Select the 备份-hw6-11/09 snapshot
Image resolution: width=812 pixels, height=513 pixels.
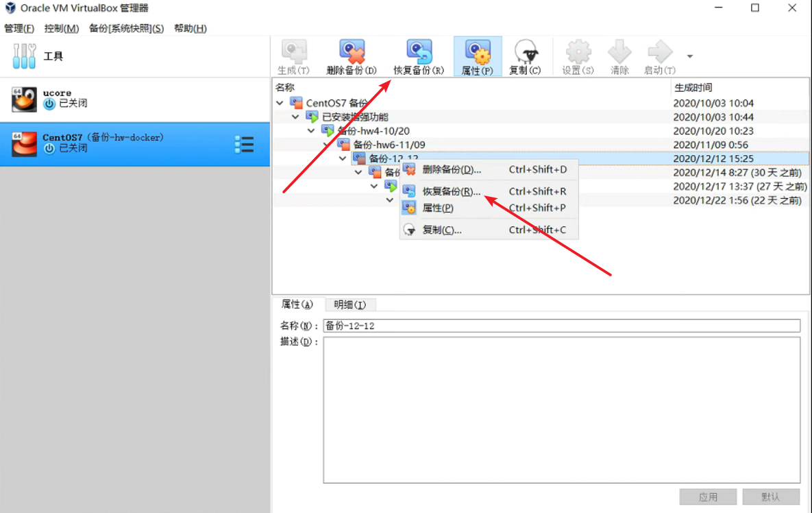click(x=541, y=145)
